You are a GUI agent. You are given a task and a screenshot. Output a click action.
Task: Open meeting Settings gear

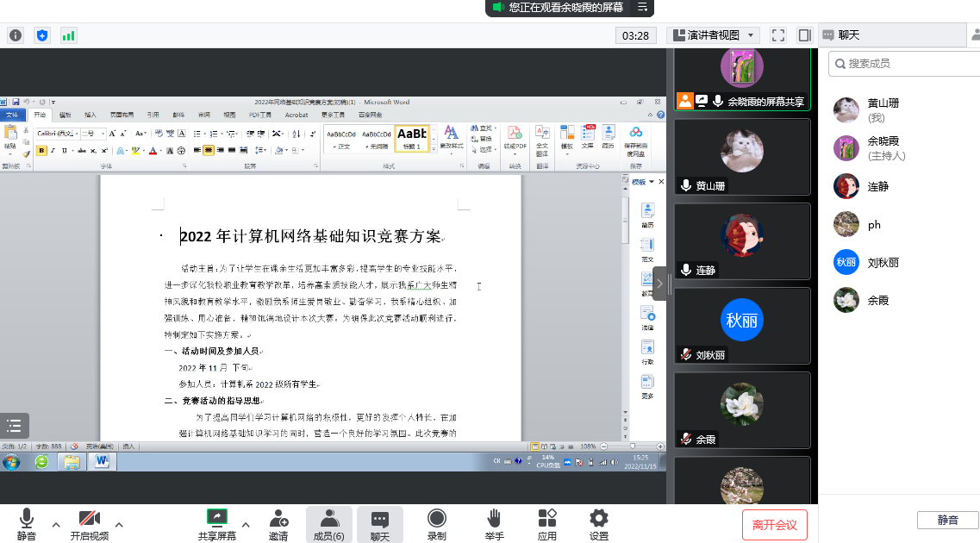[598, 524]
